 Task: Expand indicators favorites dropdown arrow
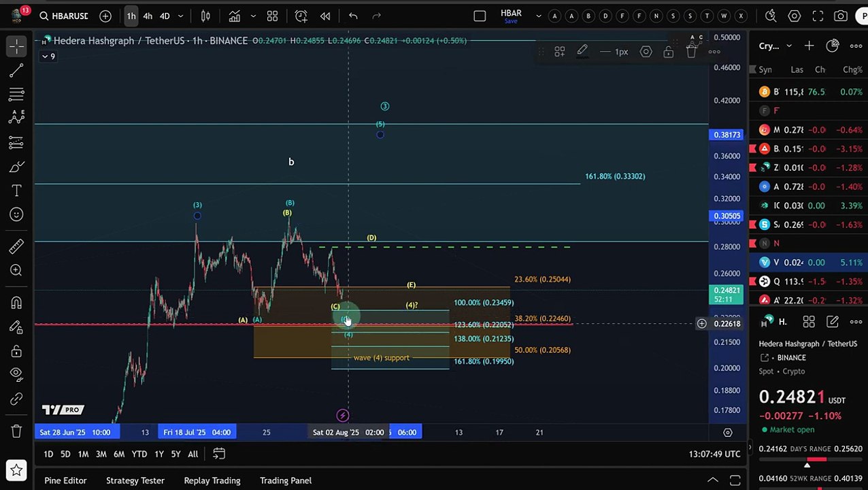coord(253,16)
